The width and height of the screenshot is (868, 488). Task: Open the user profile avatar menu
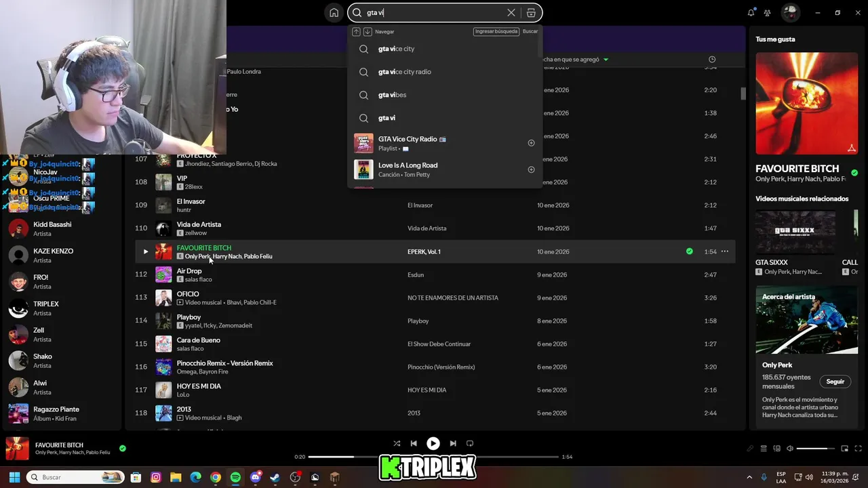791,12
